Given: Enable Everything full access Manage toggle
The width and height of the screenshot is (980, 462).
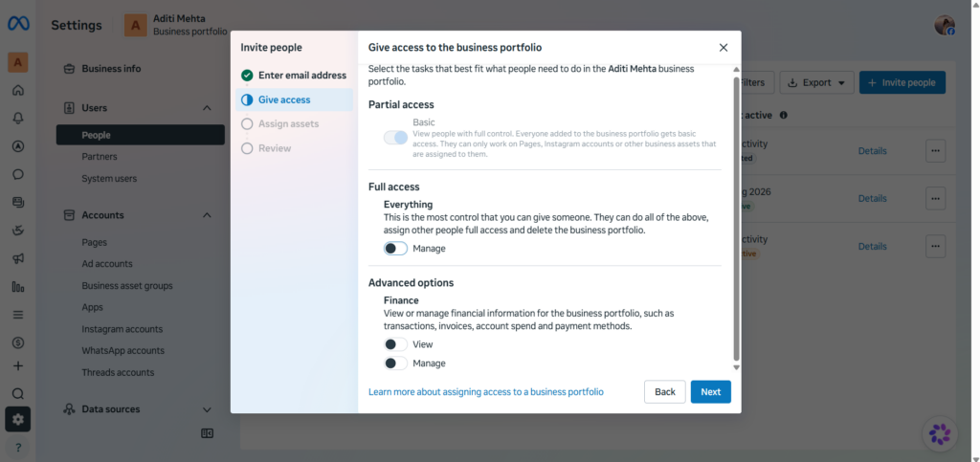Looking at the screenshot, I should click(x=395, y=249).
